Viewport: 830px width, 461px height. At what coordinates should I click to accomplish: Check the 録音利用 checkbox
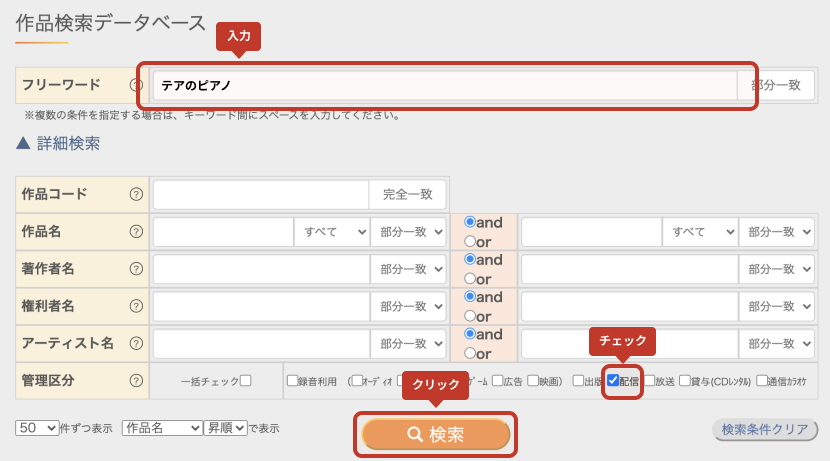point(292,380)
